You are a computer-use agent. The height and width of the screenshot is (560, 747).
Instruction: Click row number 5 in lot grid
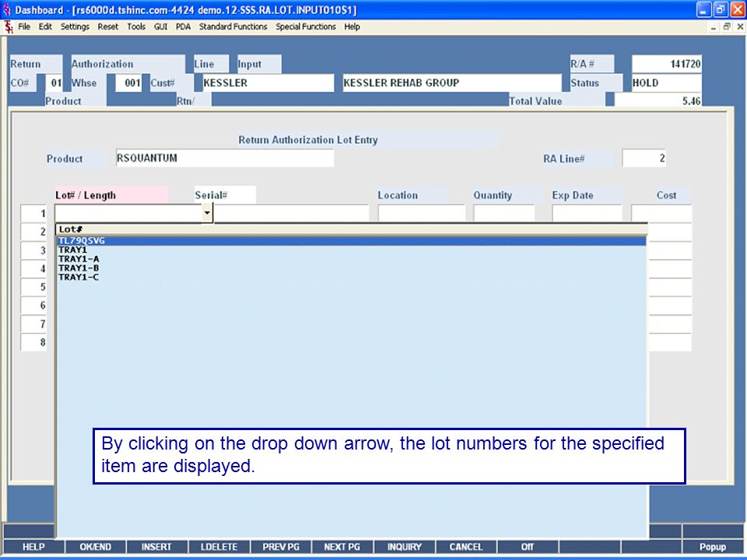click(33, 287)
